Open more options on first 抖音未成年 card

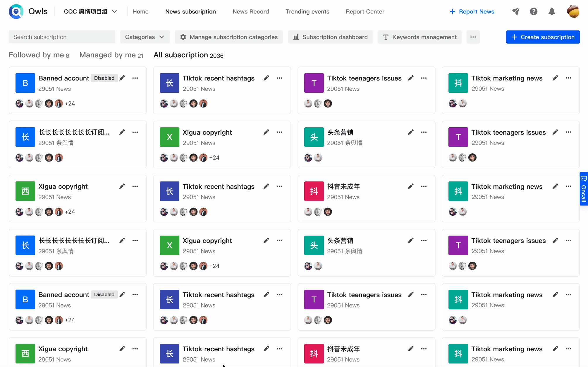click(424, 186)
